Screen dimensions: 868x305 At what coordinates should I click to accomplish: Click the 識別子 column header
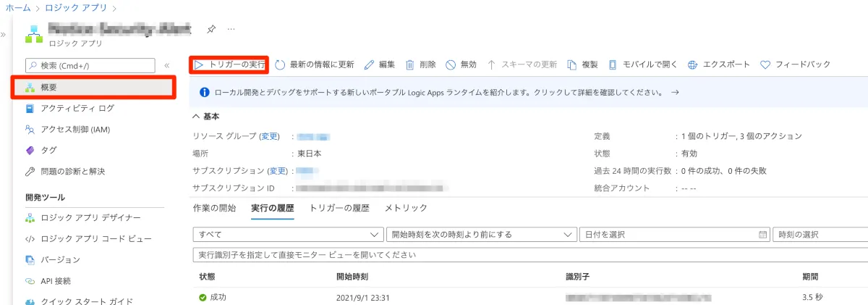pyautogui.click(x=578, y=277)
